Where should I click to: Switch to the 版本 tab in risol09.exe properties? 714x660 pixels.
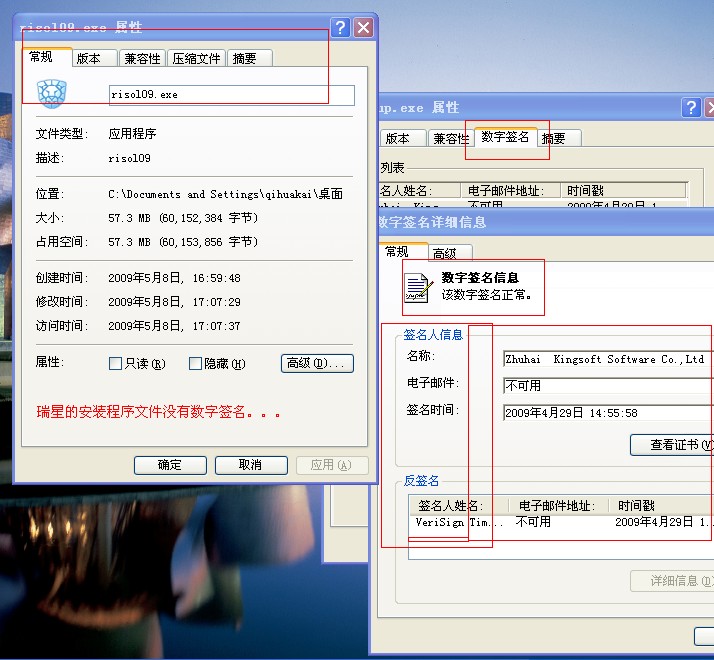pos(94,58)
